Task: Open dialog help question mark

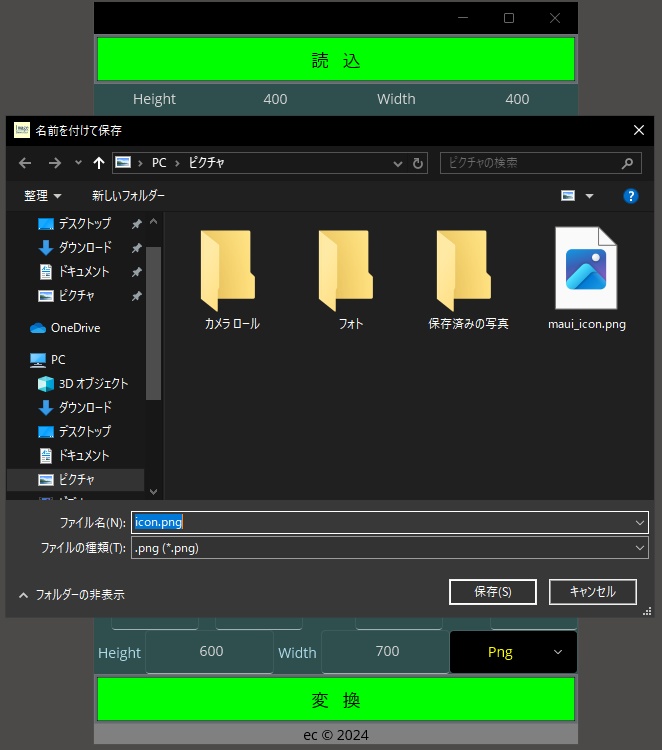Action: pos(630,196)
